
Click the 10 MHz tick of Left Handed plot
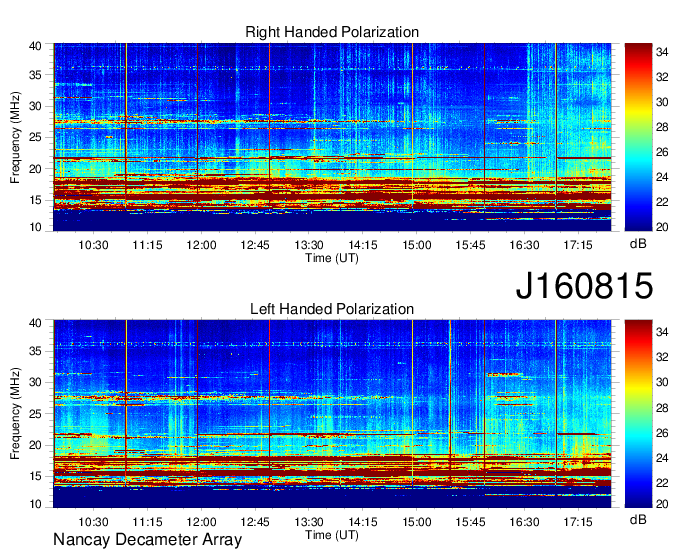click(x=35, y=504)
